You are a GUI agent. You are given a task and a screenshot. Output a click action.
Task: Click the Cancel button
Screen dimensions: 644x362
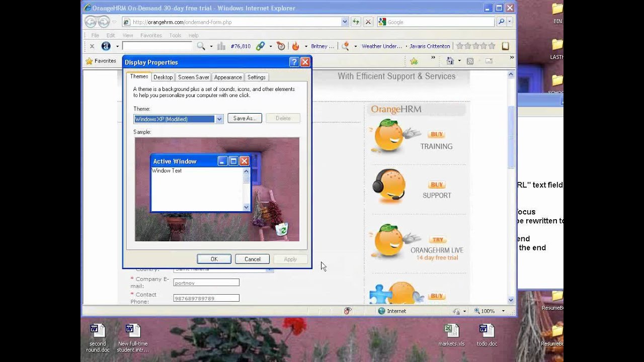click(252, 259)
